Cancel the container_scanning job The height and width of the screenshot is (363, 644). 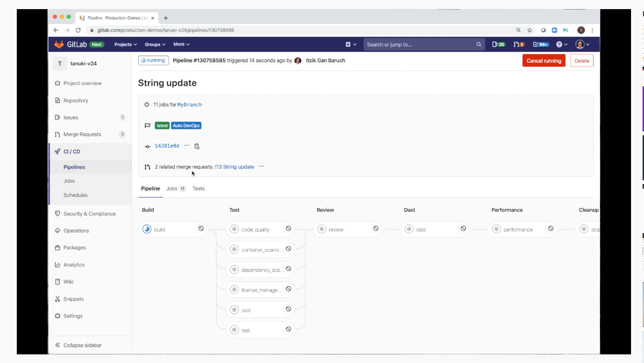[x=288, y=248]
